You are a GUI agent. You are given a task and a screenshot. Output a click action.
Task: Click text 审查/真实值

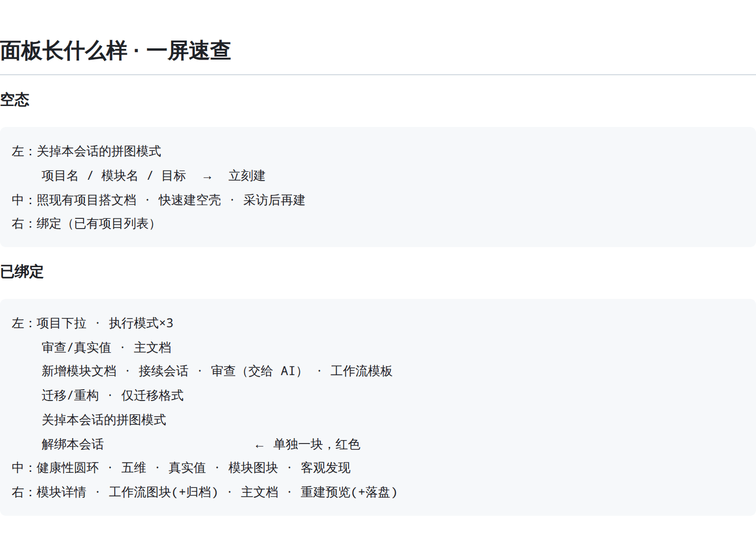point(76,348)
